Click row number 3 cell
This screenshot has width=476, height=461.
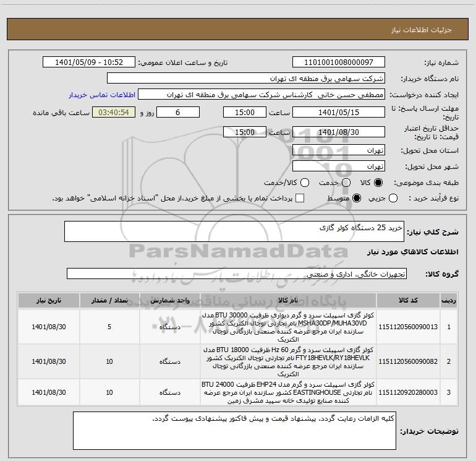coord(449,392)
